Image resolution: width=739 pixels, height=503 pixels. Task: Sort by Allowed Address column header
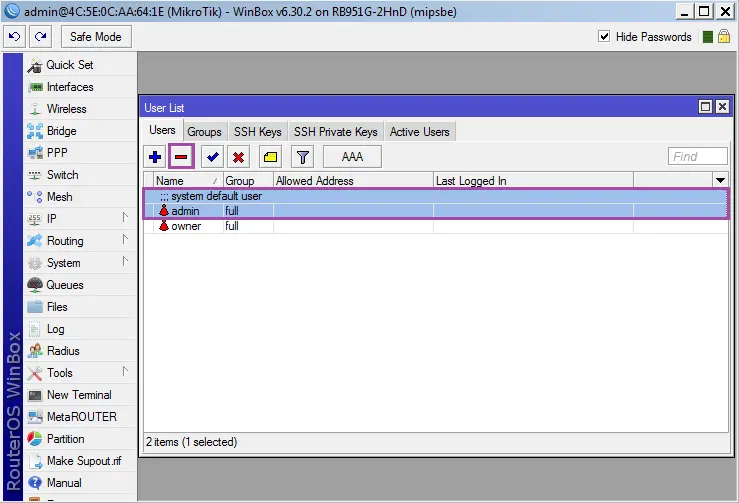tap(353, 181)
